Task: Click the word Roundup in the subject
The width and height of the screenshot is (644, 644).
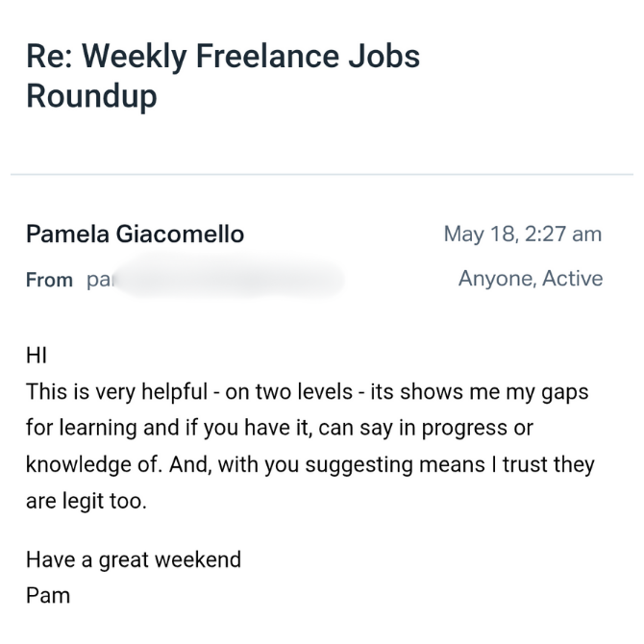Action: point(91,97)
